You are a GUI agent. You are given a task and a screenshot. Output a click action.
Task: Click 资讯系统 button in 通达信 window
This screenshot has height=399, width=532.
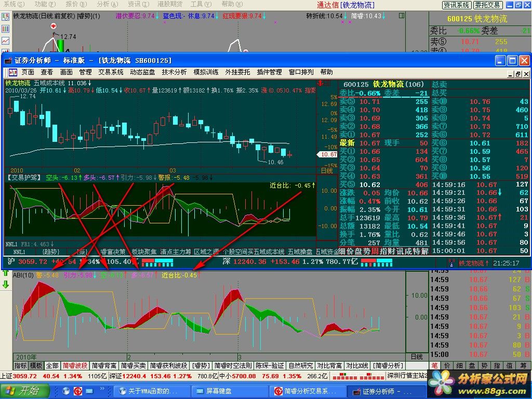(x=457, y=5)
